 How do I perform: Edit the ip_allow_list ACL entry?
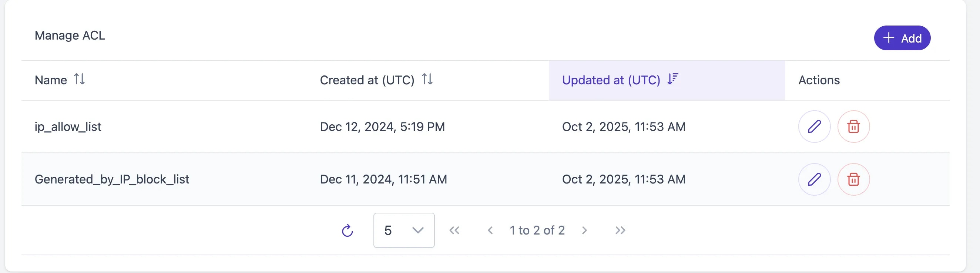[814, 127]
